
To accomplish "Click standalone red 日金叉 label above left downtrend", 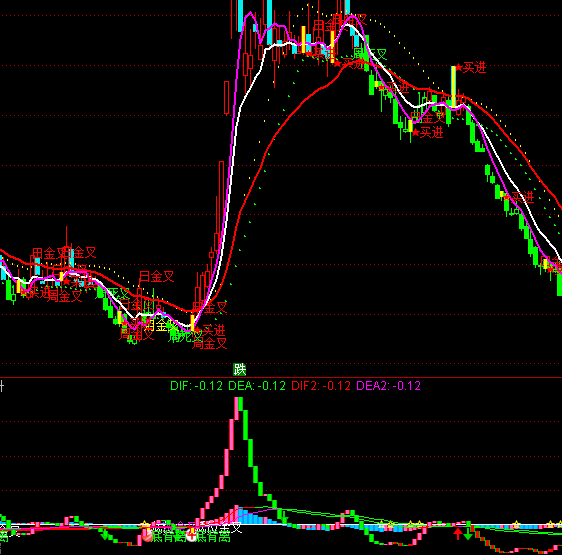I will [x=157, y=276].
